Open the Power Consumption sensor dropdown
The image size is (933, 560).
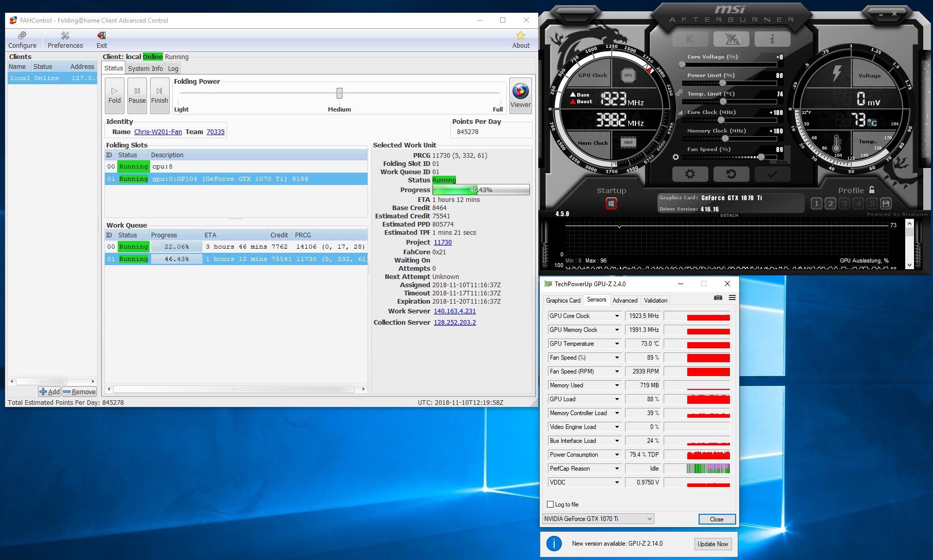tap(617, 455)
